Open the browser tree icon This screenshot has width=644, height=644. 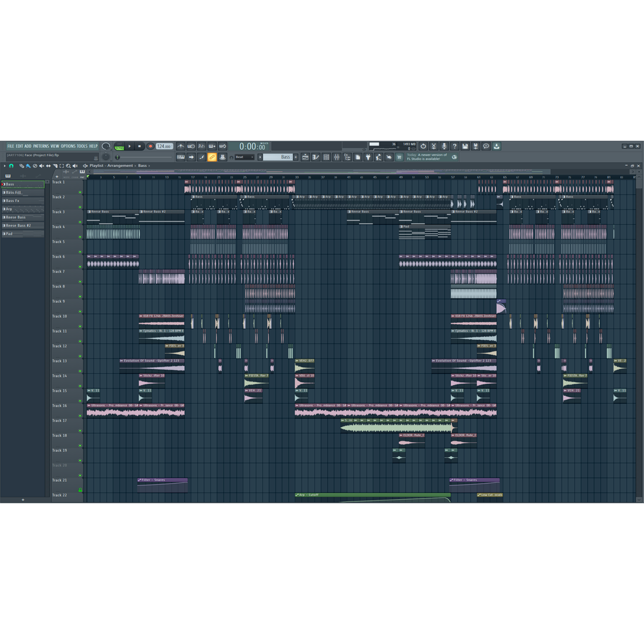pos(347,157)
